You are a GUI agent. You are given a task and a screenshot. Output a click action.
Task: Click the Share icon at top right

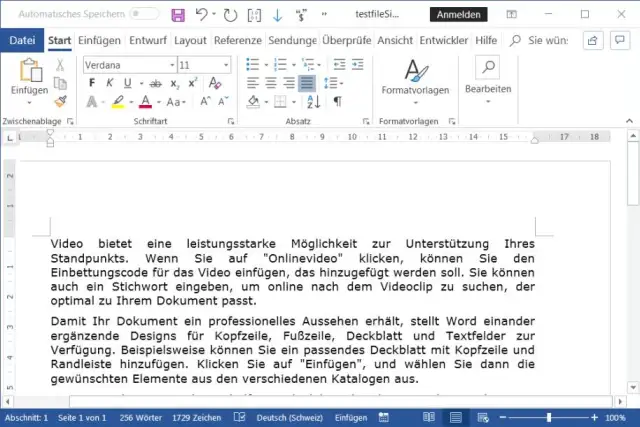[593, 40]
